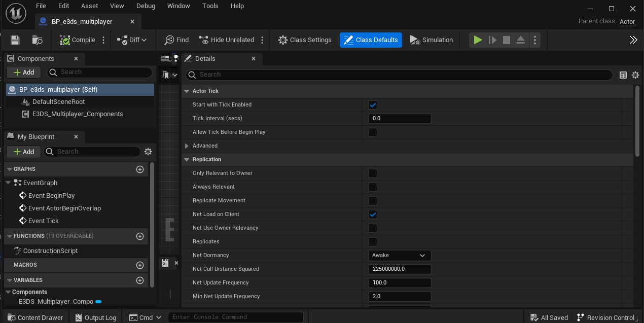Open the Net Dormancy dropdown
This screenshot has width=644, height=323.
click(x=399, y=256)
